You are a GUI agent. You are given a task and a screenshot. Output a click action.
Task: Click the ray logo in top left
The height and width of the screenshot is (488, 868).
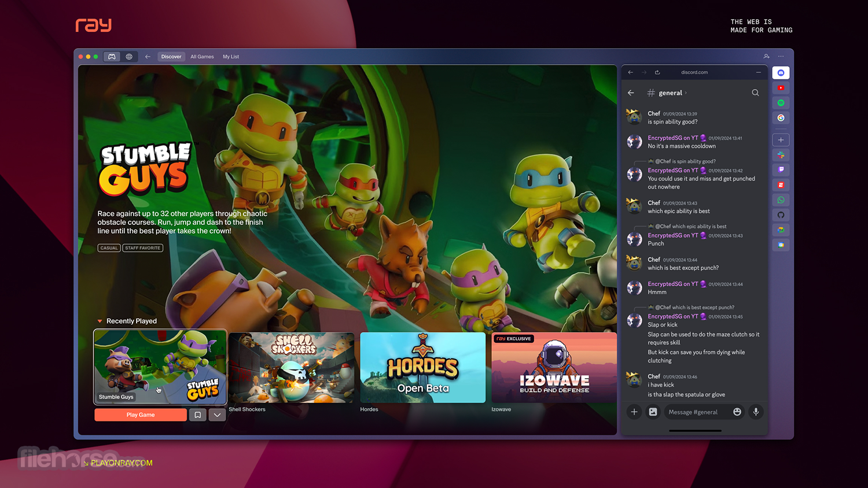(93, 25)
